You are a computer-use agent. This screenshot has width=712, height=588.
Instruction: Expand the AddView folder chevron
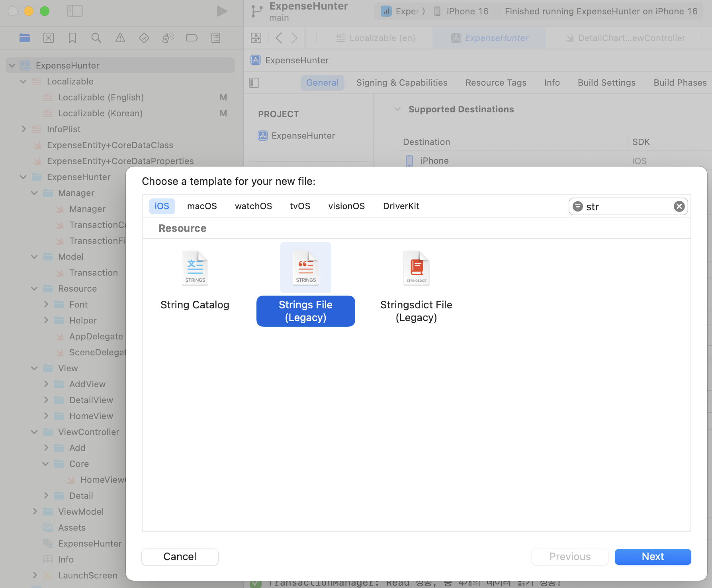(46, 384)
